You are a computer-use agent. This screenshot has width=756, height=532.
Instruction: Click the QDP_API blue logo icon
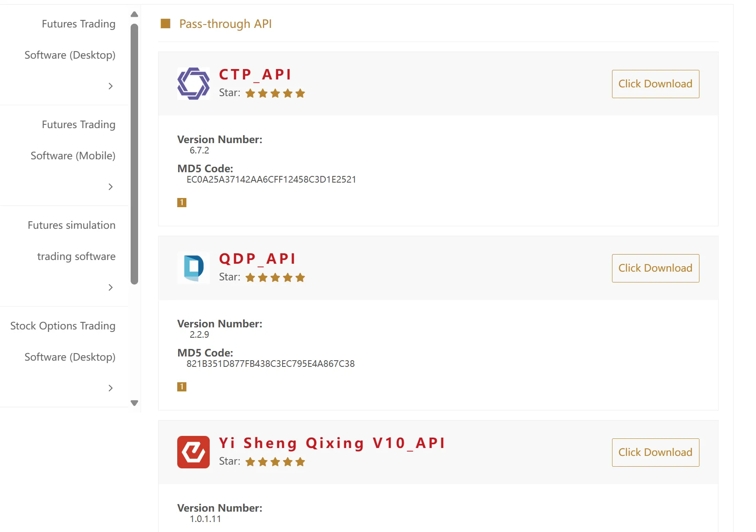[x=193, y=268]
